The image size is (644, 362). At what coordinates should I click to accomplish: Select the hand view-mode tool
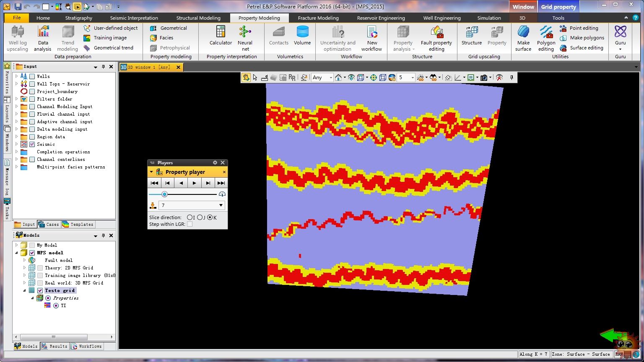(x=246, y=78)
